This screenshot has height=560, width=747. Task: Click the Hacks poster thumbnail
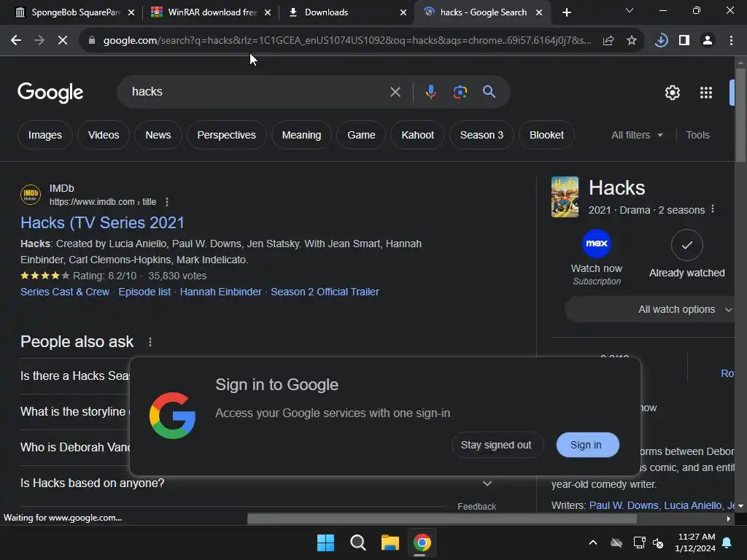(x=565, y=197)
